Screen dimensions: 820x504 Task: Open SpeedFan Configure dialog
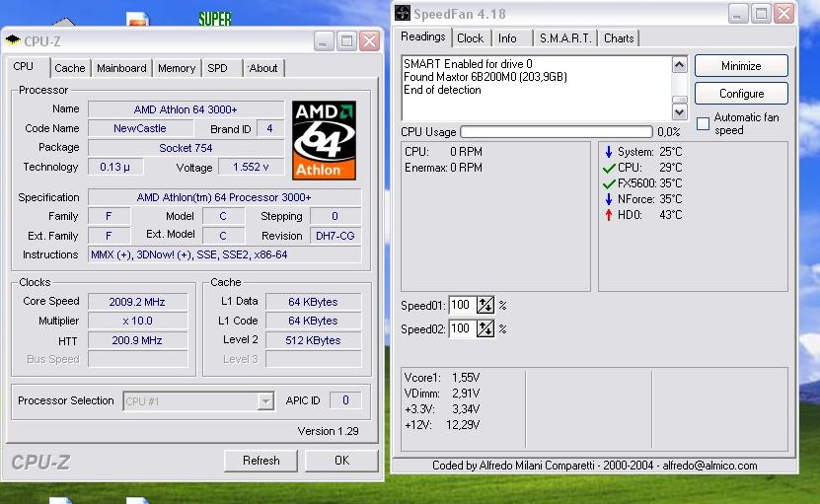[741, 94]
